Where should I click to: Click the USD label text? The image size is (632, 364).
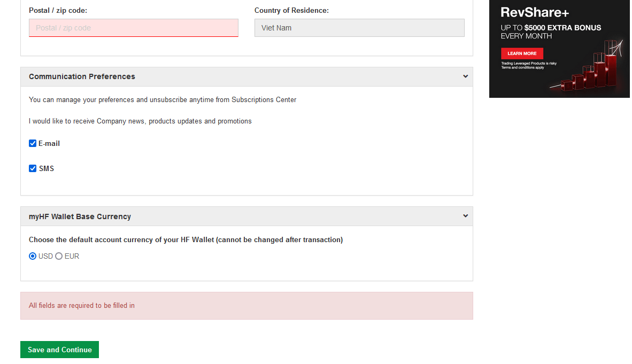45,257
